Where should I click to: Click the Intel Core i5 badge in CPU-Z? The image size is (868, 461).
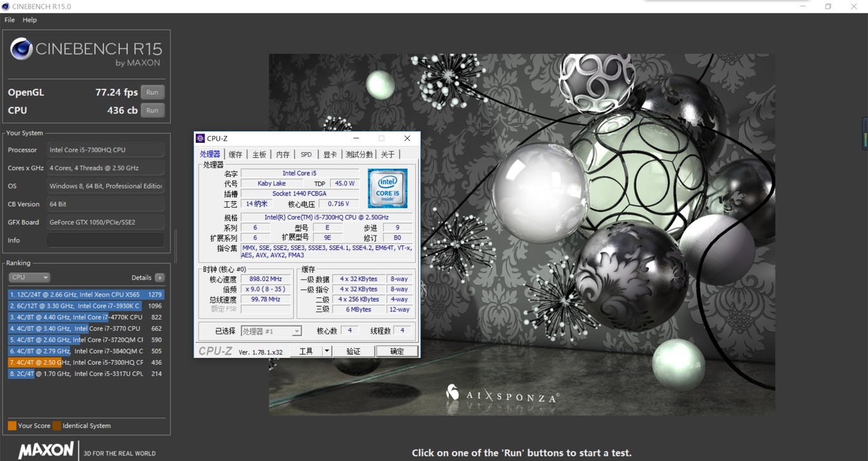(387, 188)
